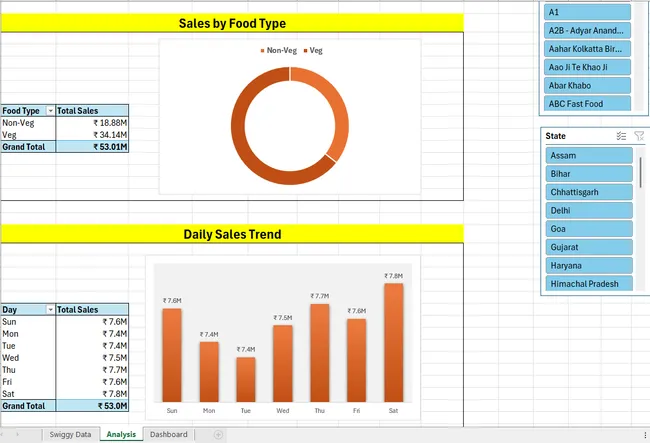Add a new sheet with plus icon

[x=218, y=434]
